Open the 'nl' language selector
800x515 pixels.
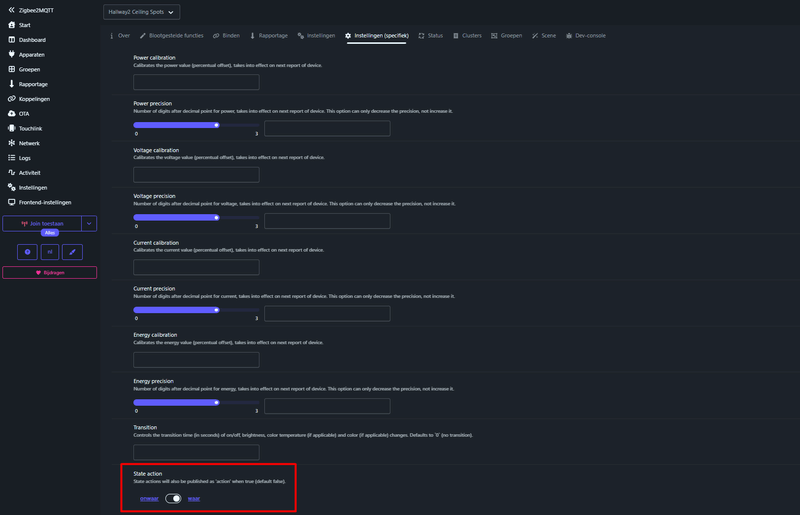click(x=49, y=252)
